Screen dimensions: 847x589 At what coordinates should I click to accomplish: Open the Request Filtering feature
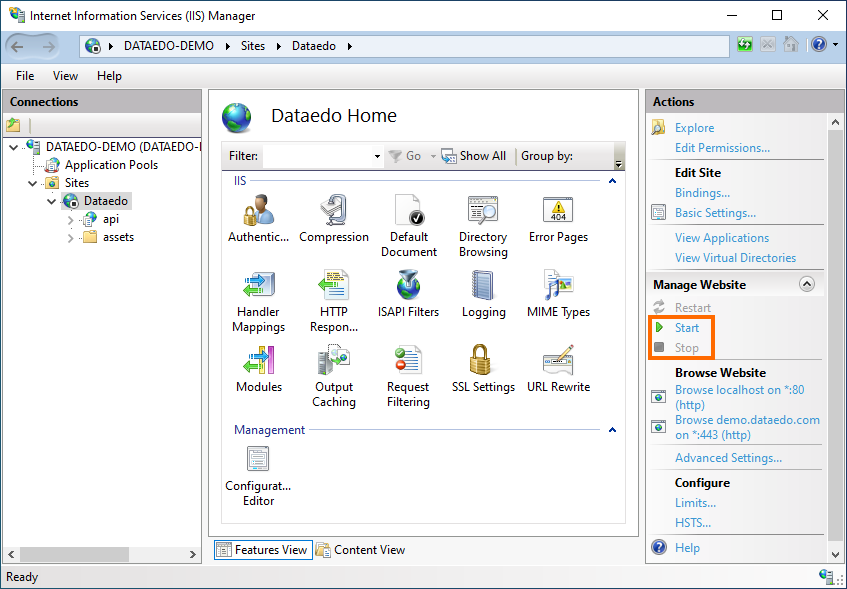click(x=408, y=361)
